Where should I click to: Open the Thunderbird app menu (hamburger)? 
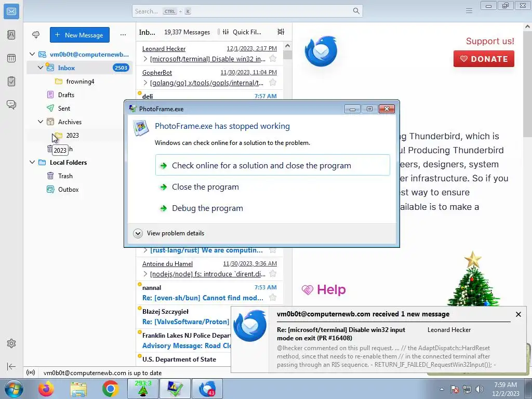tap(469, 11)
